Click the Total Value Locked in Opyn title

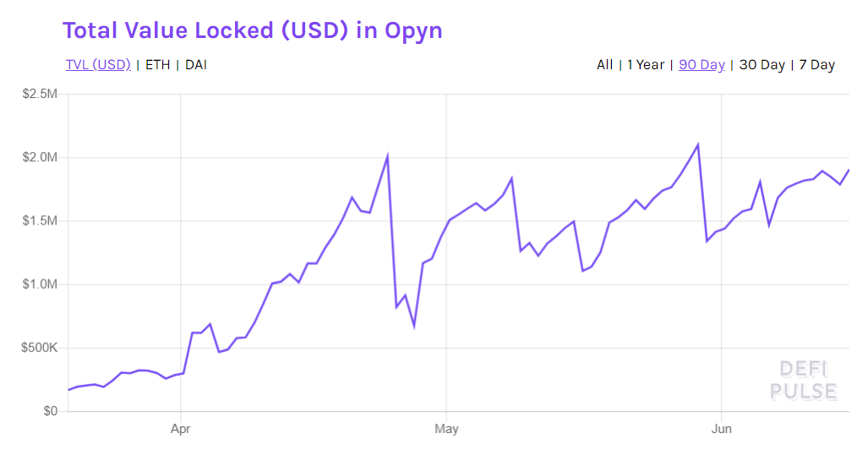(252, 30)
